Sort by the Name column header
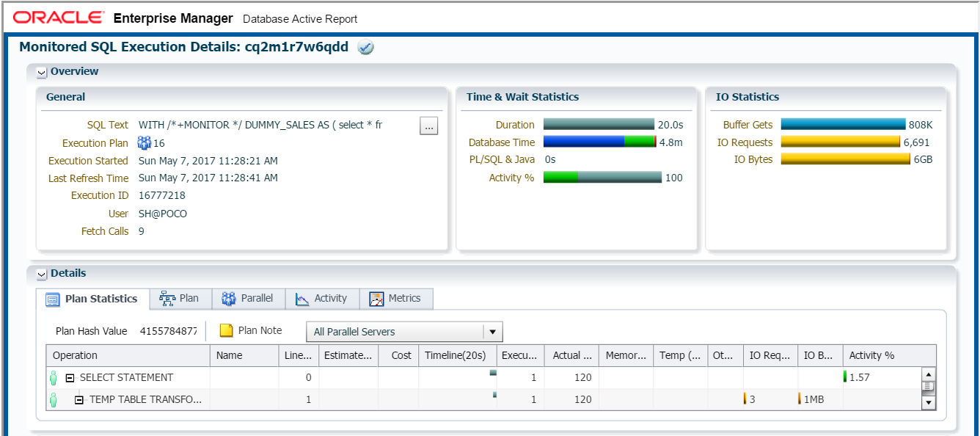The height and width of the screenshot is (436, 980). 244,355
